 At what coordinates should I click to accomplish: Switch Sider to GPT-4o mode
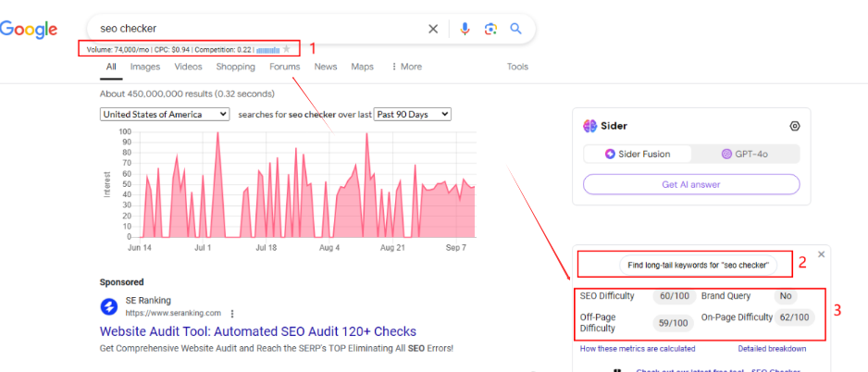[746, 154]
